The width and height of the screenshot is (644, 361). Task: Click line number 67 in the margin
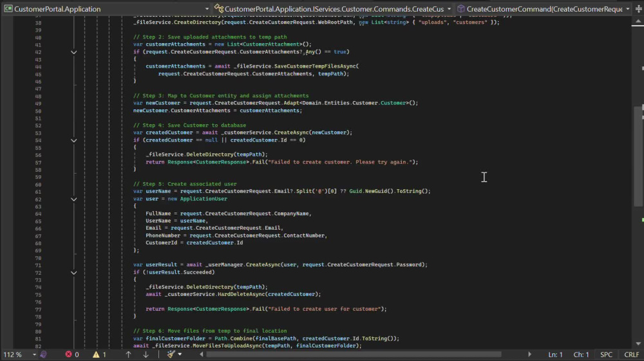point(38,236)
